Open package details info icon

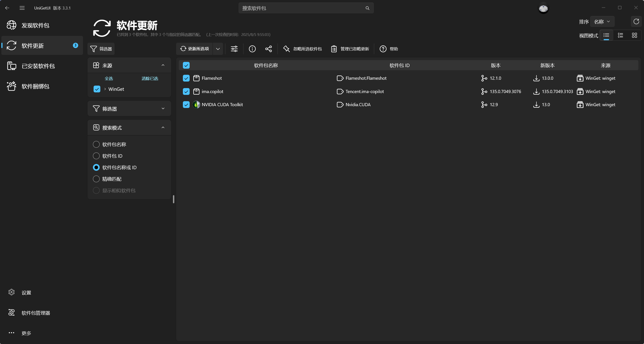pyautogui.click(x=252, y=49)
